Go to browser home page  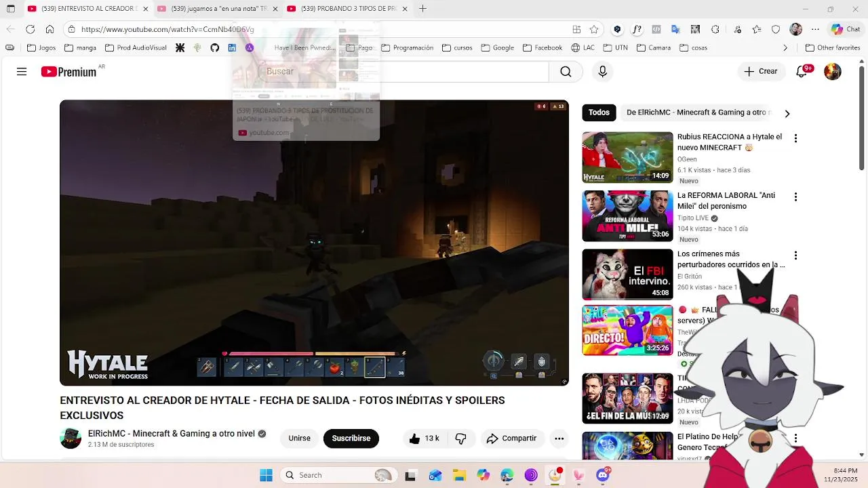tap(50, 29)
